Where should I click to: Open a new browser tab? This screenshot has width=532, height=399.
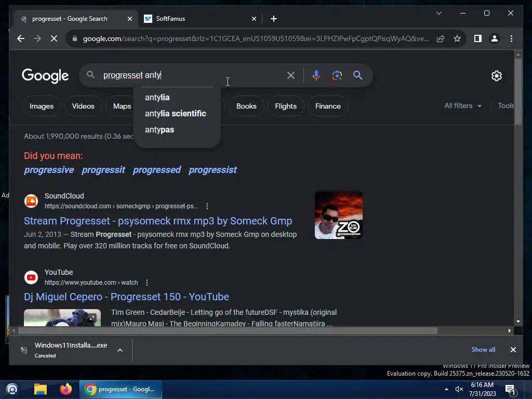(274, 19)
